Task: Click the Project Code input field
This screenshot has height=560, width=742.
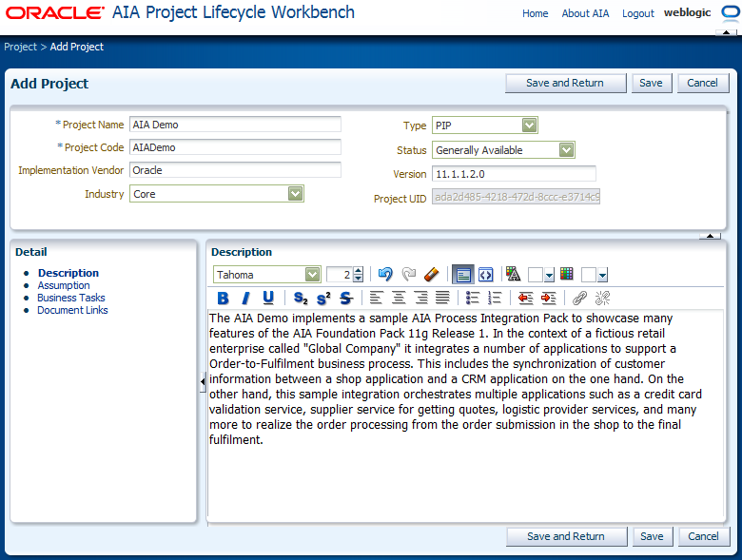Action: click(235, 147)
